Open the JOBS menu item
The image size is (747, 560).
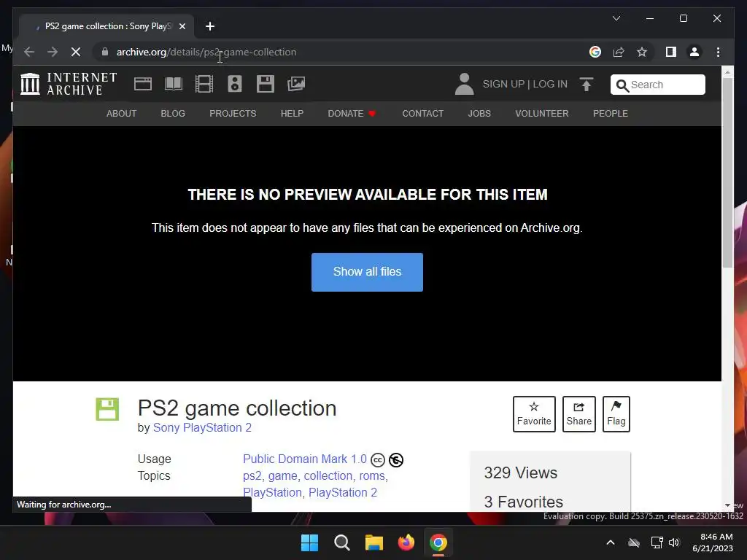point(479,114)
